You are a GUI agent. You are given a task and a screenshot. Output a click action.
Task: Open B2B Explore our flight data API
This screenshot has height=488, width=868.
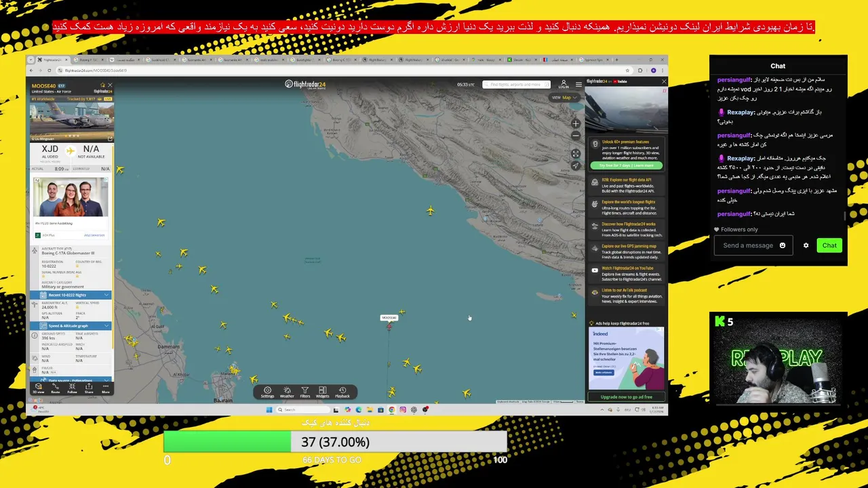(626, 185)
